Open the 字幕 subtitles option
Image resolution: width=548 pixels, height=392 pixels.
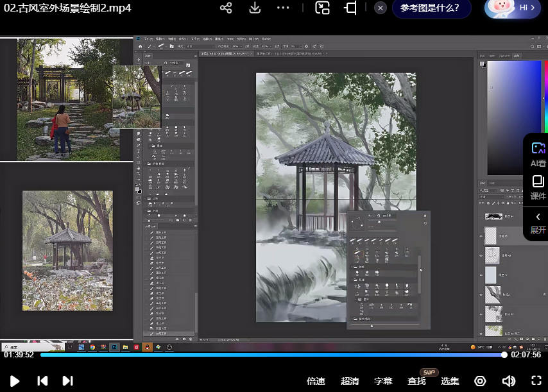point(383,381)
